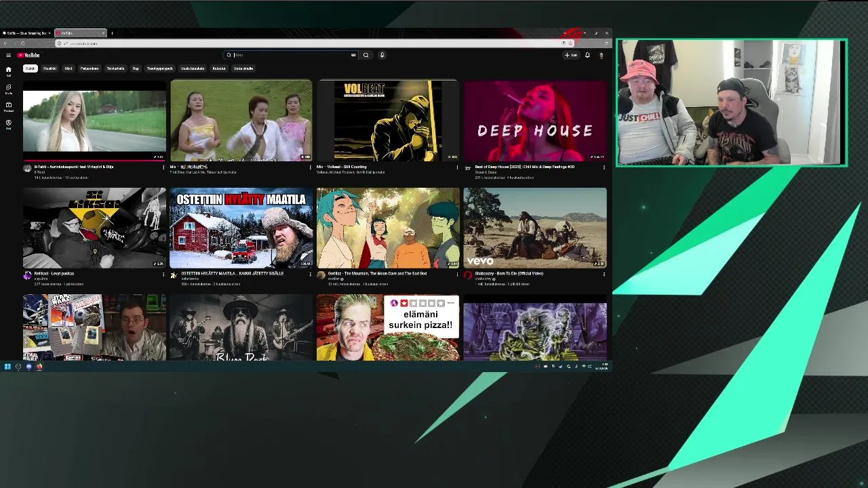The image size is (868, 488).
Task: Go back with the browser back arrow
Action: 5,43
